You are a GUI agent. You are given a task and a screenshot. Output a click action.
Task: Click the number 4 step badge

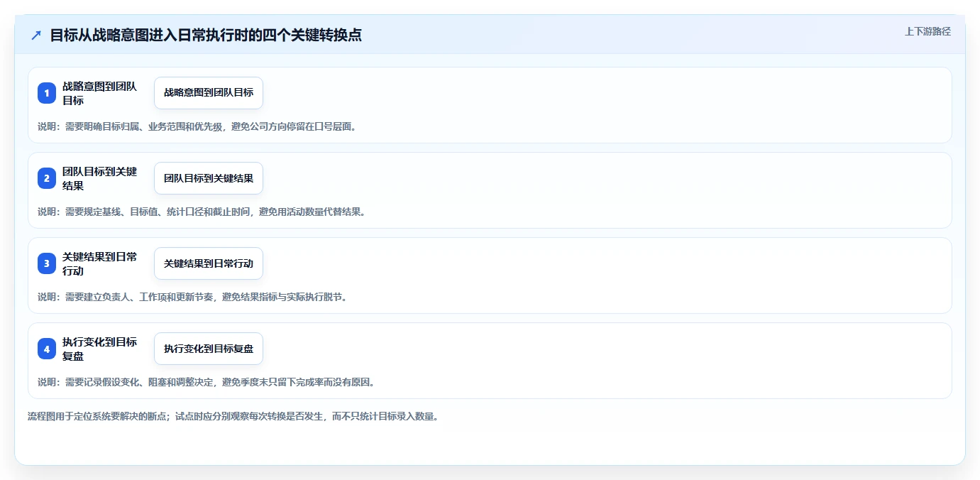[47, 349]
